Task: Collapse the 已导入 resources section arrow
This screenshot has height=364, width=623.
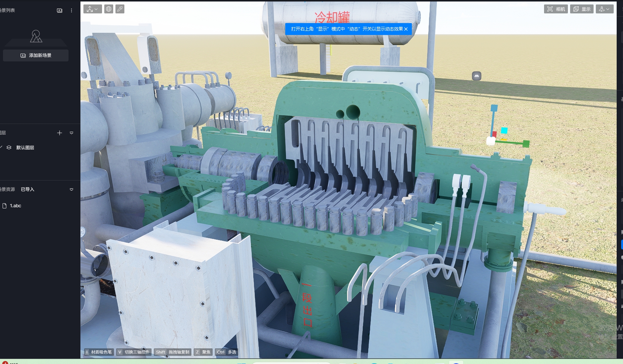Action: pyautogui.click(x=71, y=189)
